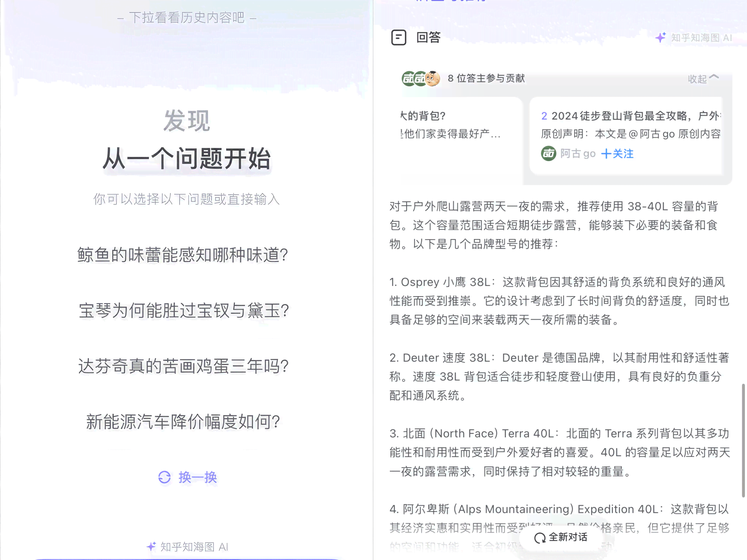
Task: Click the 阿古go author avatar
Action: pos(548,154)
